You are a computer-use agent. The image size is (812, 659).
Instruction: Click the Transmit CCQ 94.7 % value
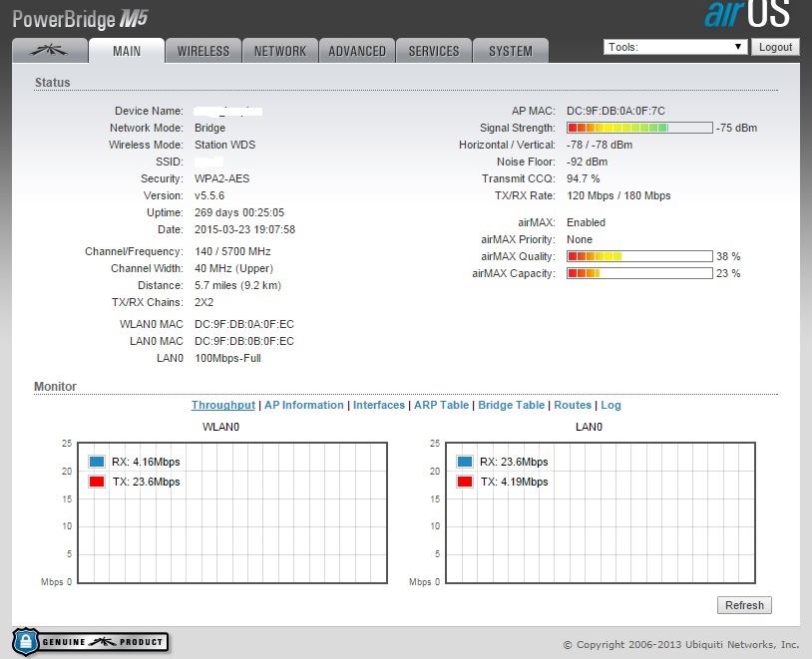pyautogui.click(x=584, y=178)
